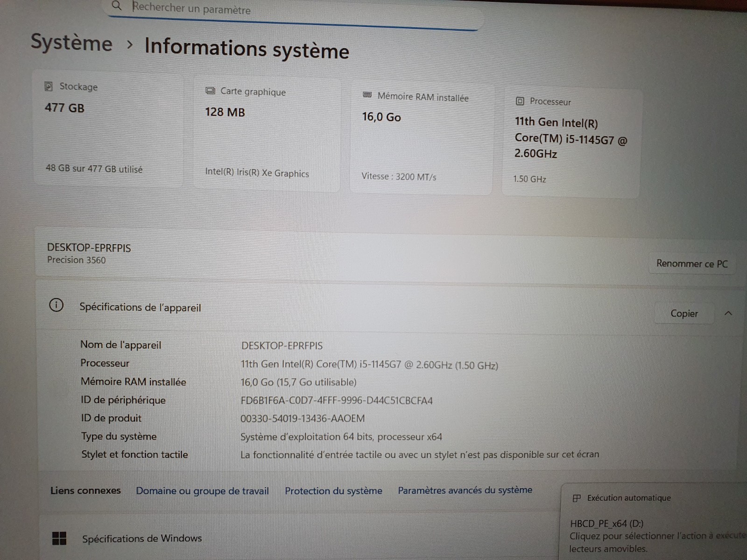Viewport: 747px width, 560px height.
Task: Click the info icon beside Spécifications de l'appareil
Action: [56, 305]
